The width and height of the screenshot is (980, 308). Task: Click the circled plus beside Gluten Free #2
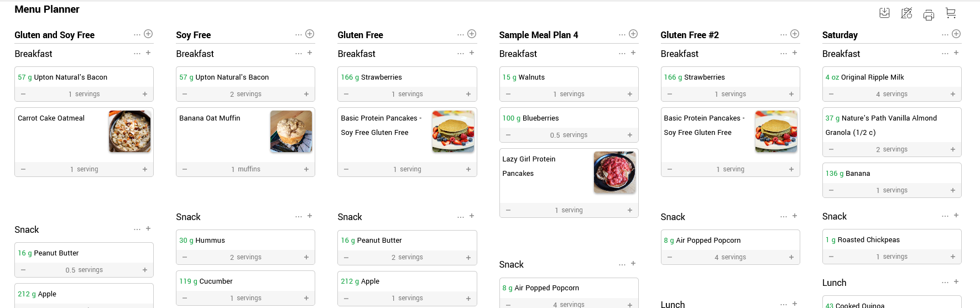point(795,34)
